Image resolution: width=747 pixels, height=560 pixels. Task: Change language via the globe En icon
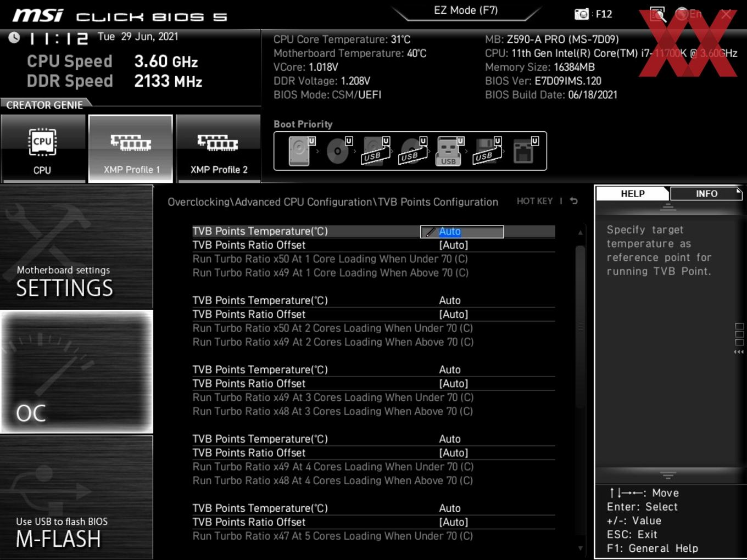688,14
